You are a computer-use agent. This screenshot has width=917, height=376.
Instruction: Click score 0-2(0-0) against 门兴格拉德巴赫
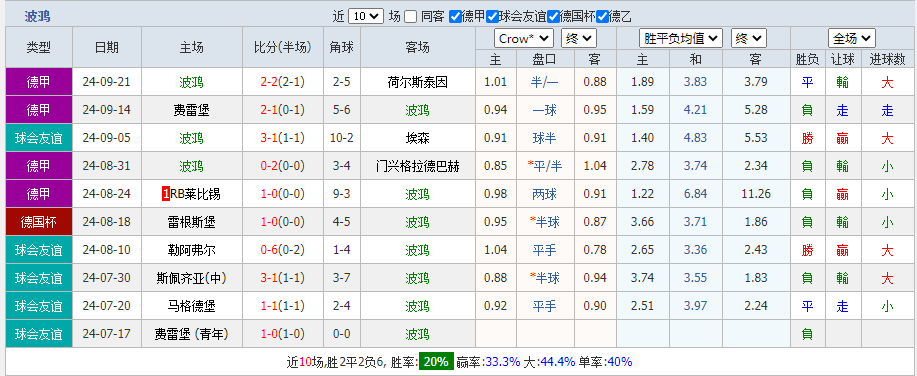coord(283,166)
